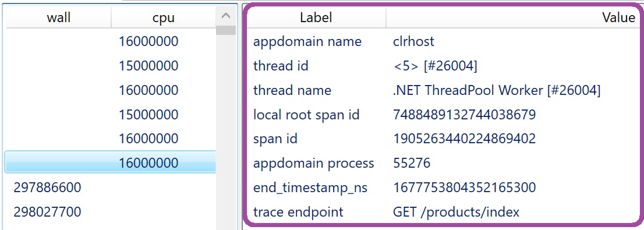Click the Label column header
Image resolution: width=644 pixels, height=230 pixels.
pyautogui.click(x=316, y=17)
